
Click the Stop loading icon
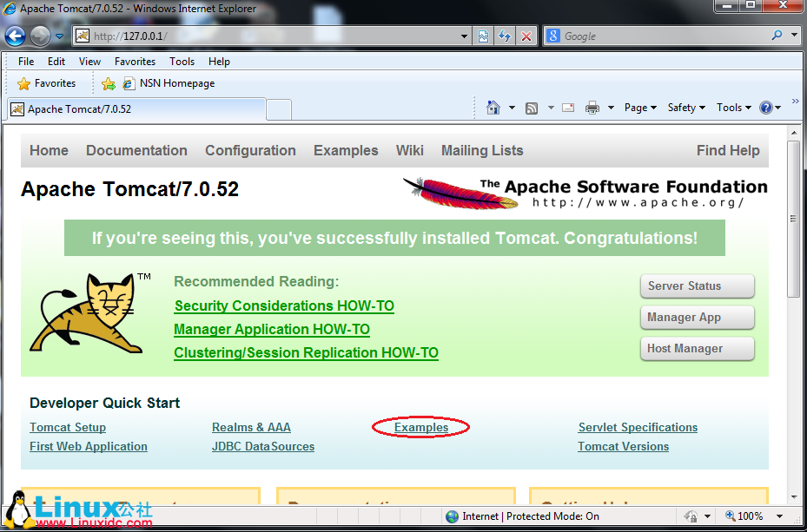pyautogui.click(x=524, y=36)
